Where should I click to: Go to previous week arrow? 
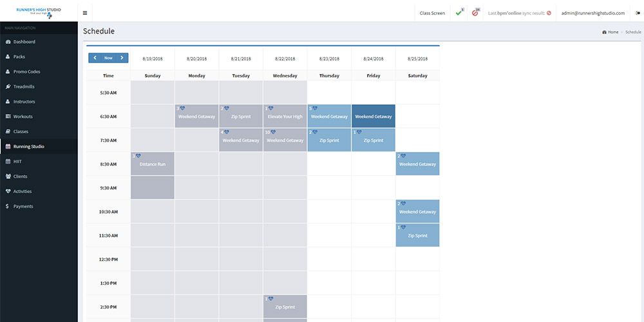(x=95, y=58)
